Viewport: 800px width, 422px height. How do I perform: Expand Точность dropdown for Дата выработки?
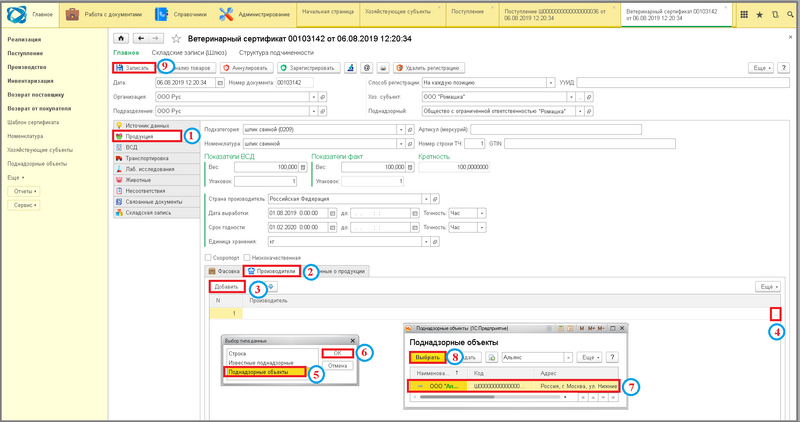(x=482, y=213)
